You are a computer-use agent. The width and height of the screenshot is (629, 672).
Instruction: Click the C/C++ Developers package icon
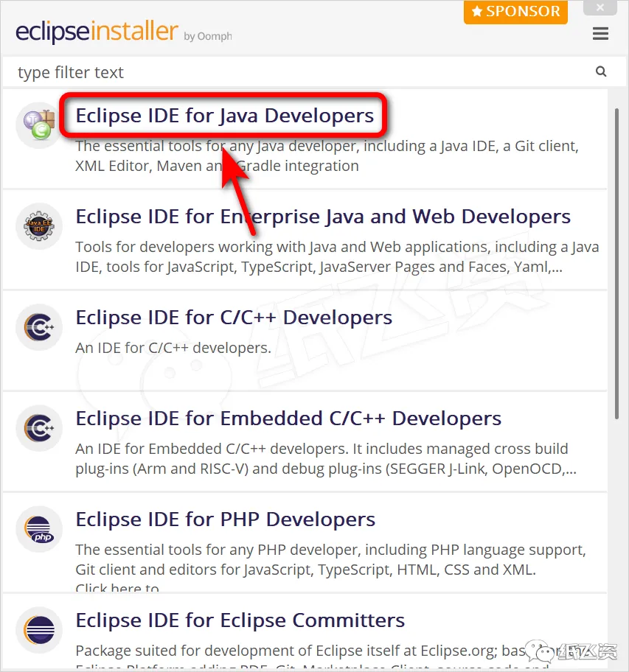coord(39,327)
